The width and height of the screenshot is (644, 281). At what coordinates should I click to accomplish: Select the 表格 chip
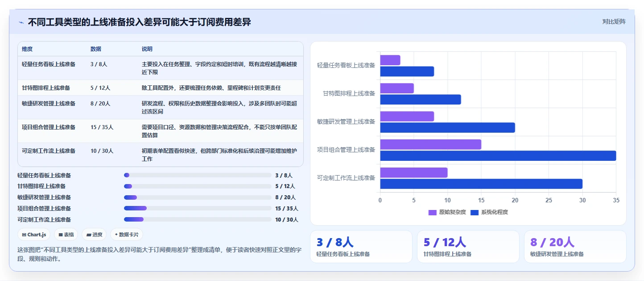66,235
